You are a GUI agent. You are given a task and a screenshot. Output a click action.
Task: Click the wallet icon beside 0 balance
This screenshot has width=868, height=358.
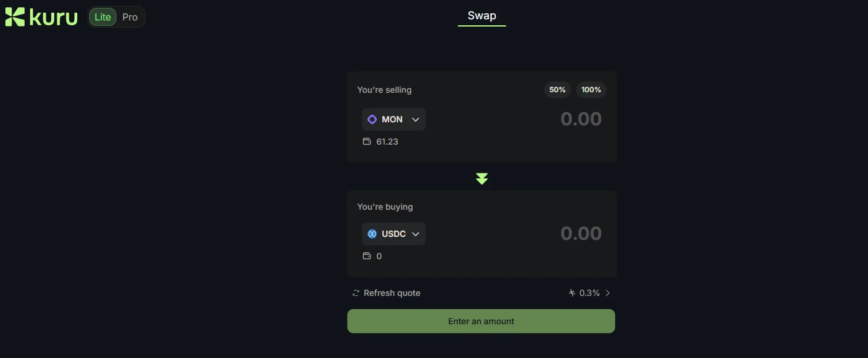pos(366,256)
